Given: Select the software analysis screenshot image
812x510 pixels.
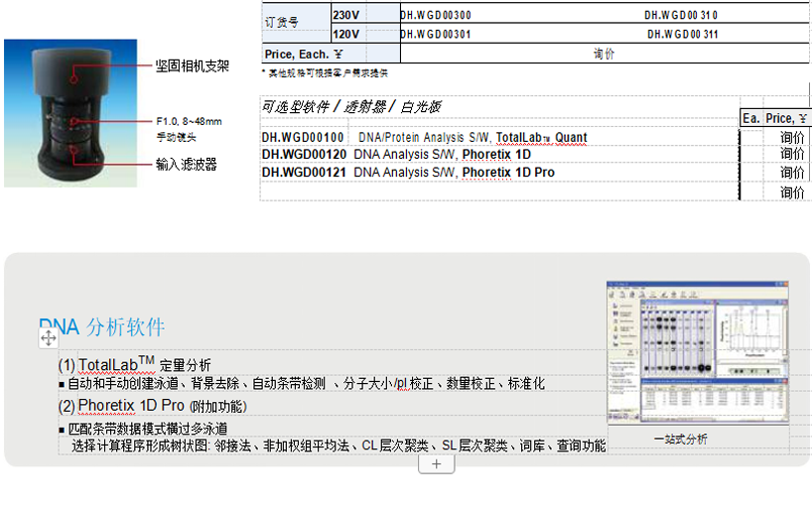Looking at the screenshot, I should click(x=699, y=354).
